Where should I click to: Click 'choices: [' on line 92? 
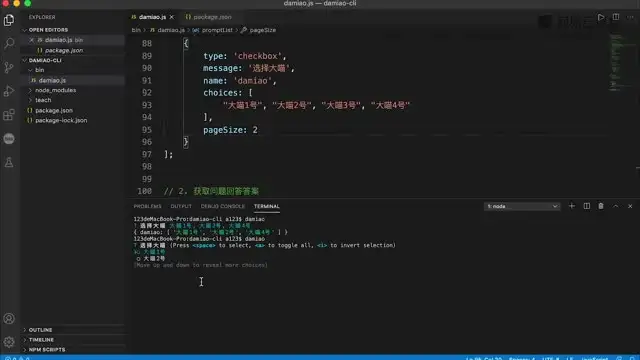pyautogui.click(x=228, y=93)
